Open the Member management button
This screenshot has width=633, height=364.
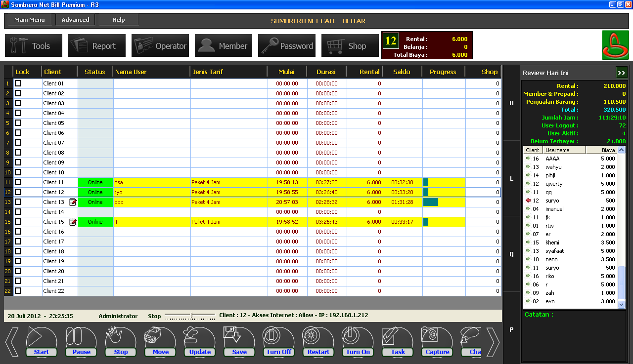[x=224, y=45]
